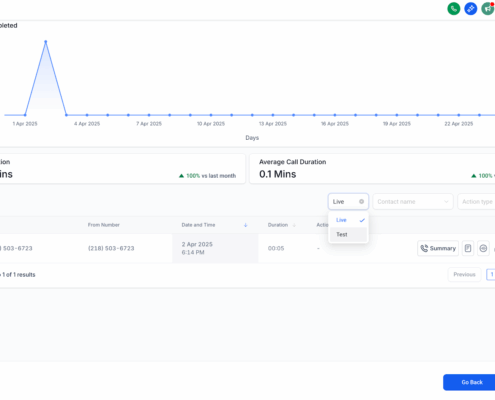
Task: Click the circular more-options icon in call row
Action: pyautogui.click(x=483, y=248)
